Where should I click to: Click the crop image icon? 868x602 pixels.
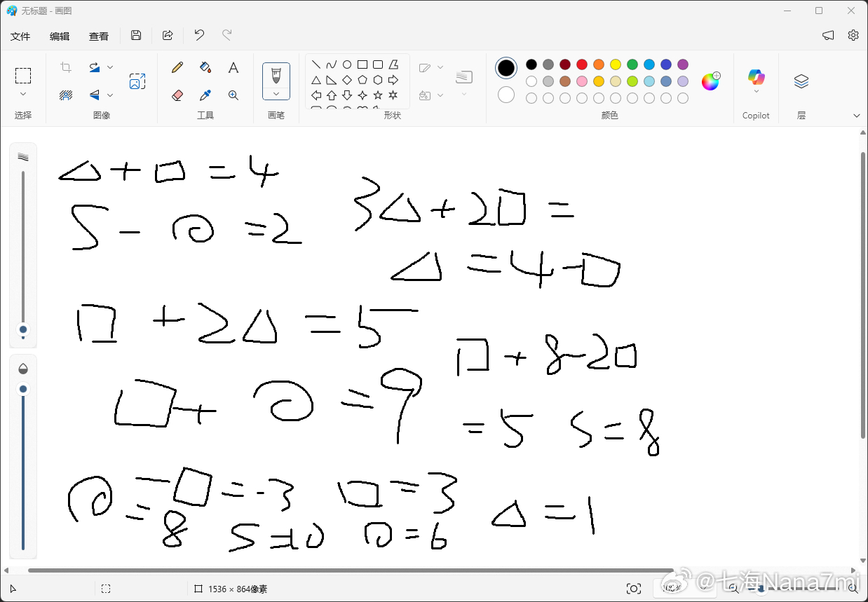pos(66,67)
